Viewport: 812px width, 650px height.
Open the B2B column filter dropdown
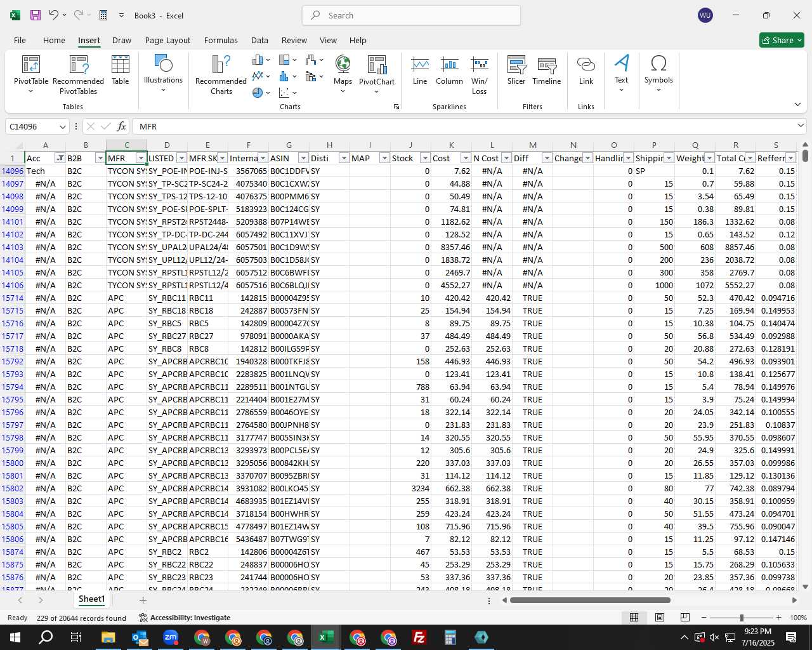tap(100, 158)
